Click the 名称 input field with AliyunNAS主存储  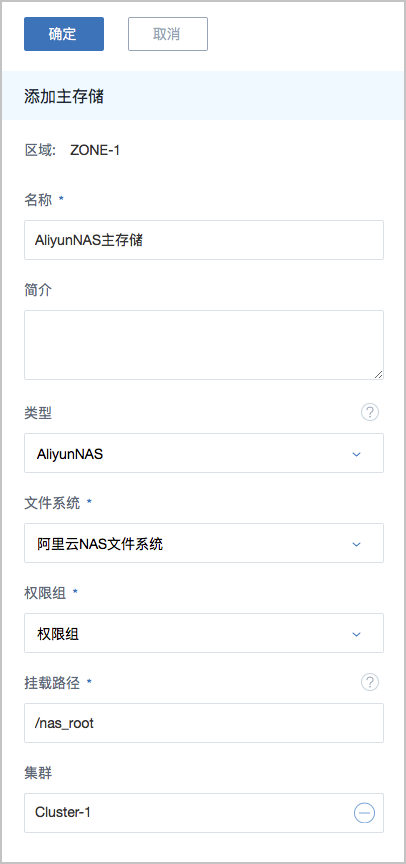[x=204, y=240]
